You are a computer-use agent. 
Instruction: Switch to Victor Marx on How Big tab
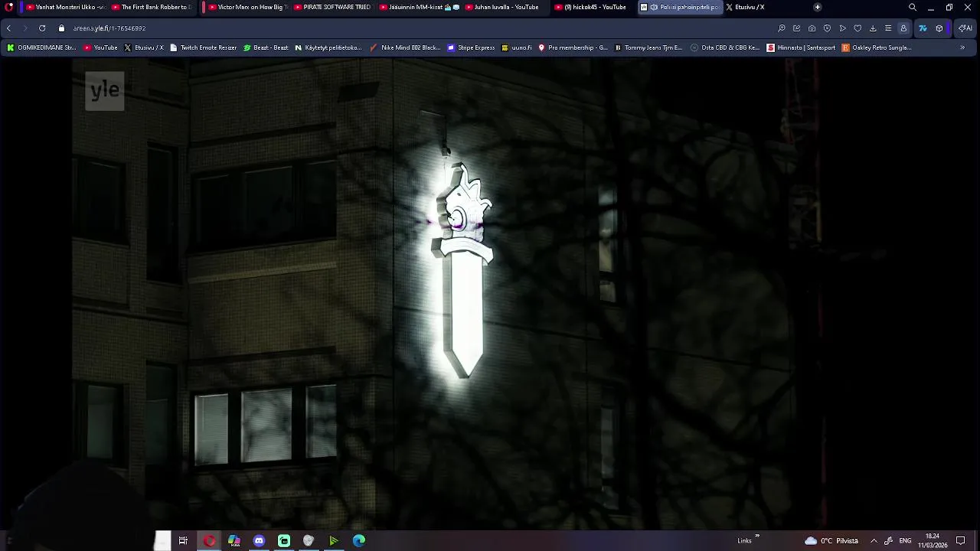tap(247, 7)
